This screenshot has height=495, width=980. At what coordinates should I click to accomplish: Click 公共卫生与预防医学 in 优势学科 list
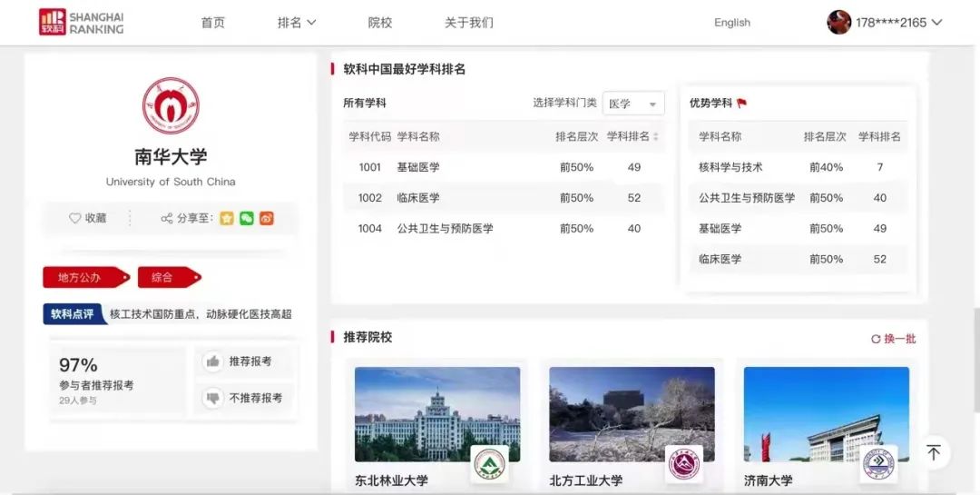tap(747, 198)
